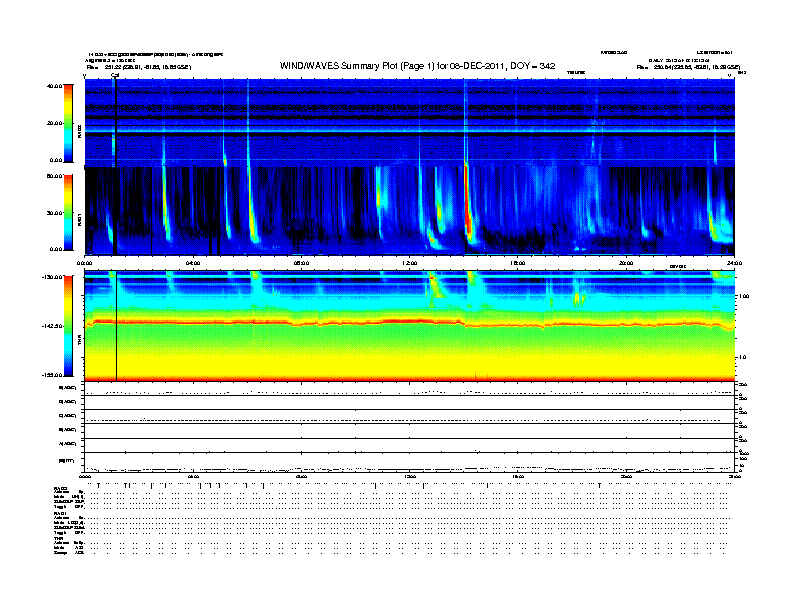Click the RAD1 heading in bottom status table
Screen dimensions: 792x612
pyautogui.click(x=61, y=514)
